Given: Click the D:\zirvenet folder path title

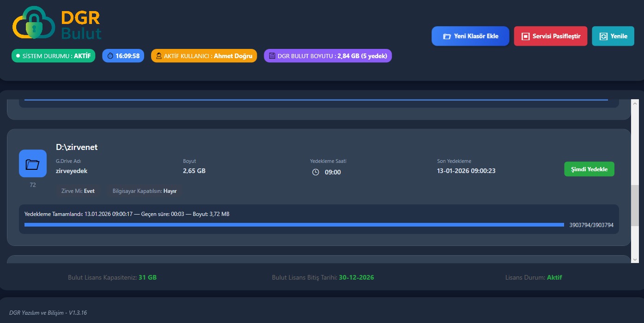Looking at the screenshot, I should (x=77, y=147).
